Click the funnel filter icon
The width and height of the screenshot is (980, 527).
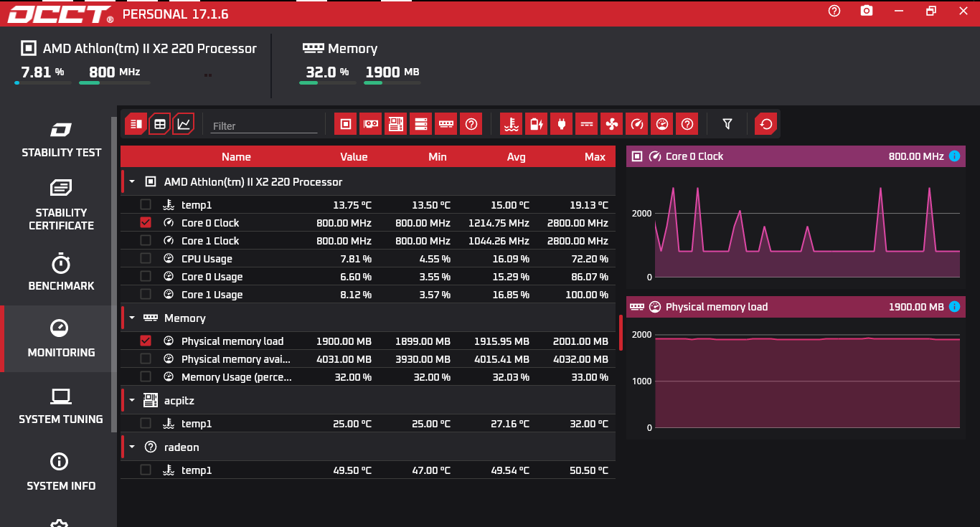pos(727,124)
